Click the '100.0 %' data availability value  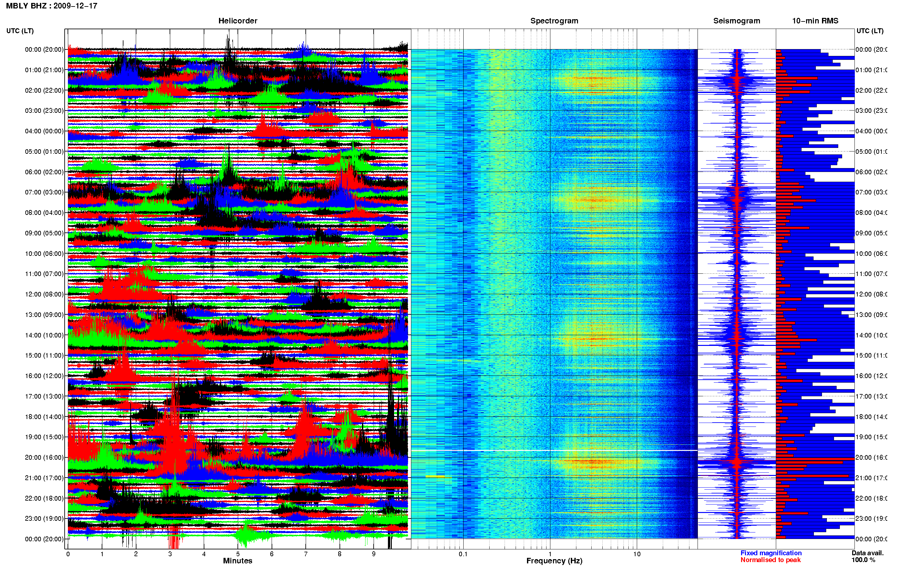863,560
